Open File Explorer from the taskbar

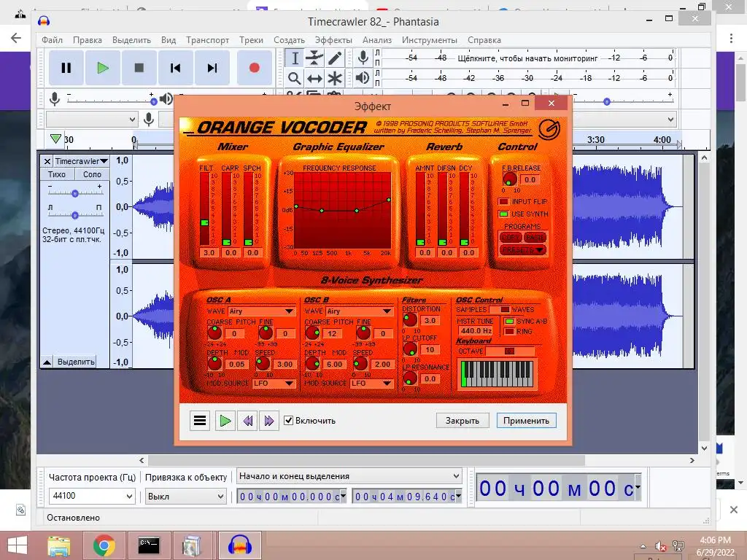pyautogui.click(x=59, y=545)
